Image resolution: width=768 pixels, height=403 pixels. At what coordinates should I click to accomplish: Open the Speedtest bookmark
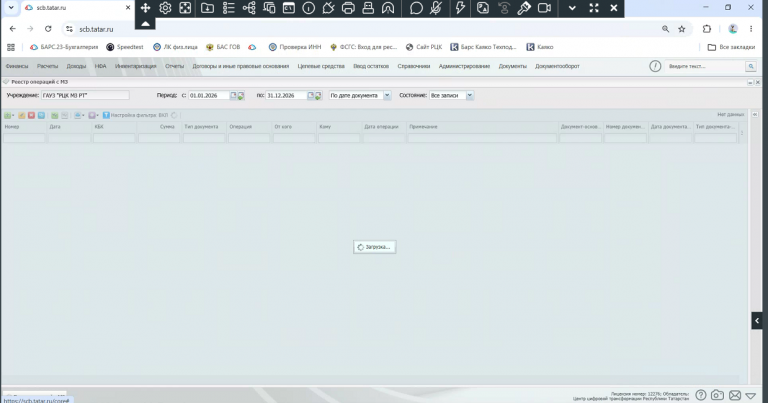pos(125,47)
